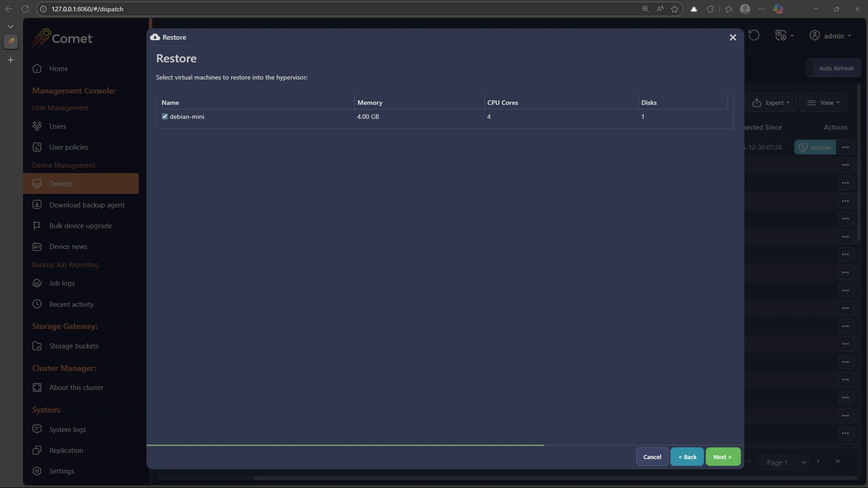Select Devices in the sidebar
The width and height of the screenshot is (868, 488).
point(81,183)
